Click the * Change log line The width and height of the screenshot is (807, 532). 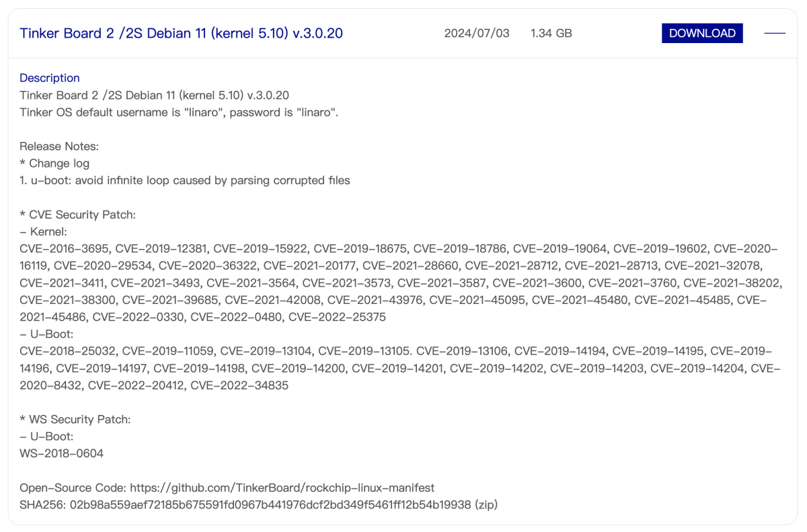click(x=54, y=163)
